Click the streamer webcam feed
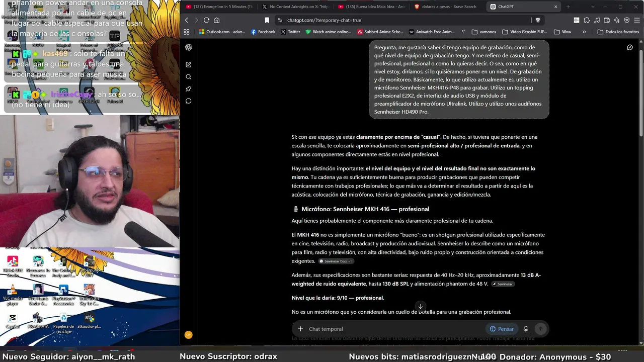644x362 pixels. tap(90, 181)
